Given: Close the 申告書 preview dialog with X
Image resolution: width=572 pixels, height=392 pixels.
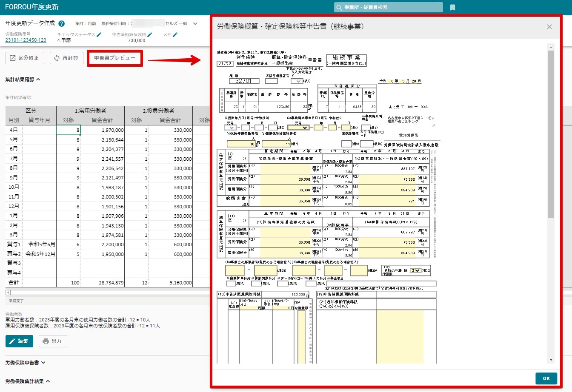Looking at the screenshot, I should click(x=549, y=27).
